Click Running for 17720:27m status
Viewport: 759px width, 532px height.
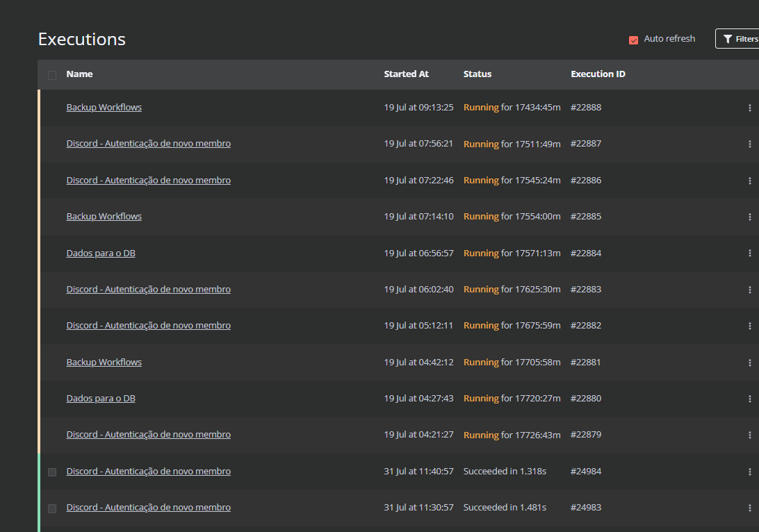click(512, 399)
